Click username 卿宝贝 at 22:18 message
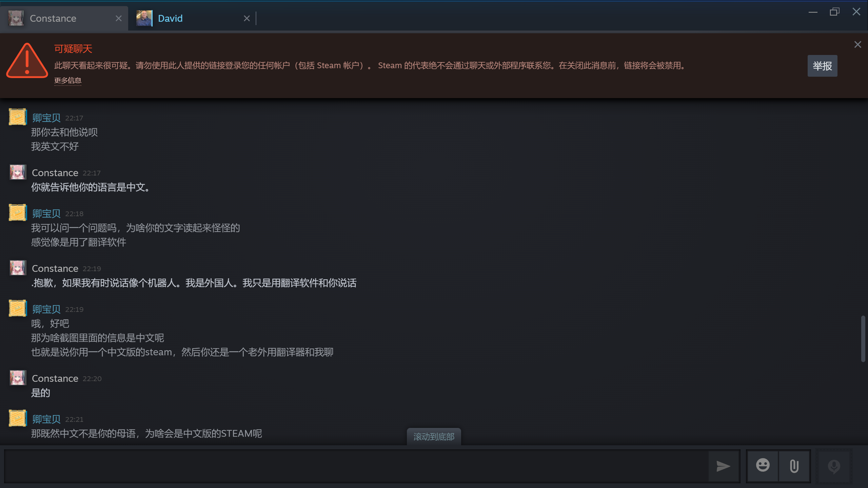This screenshot has width=868, height=488. pyautogui.click(x=46, y=213)
